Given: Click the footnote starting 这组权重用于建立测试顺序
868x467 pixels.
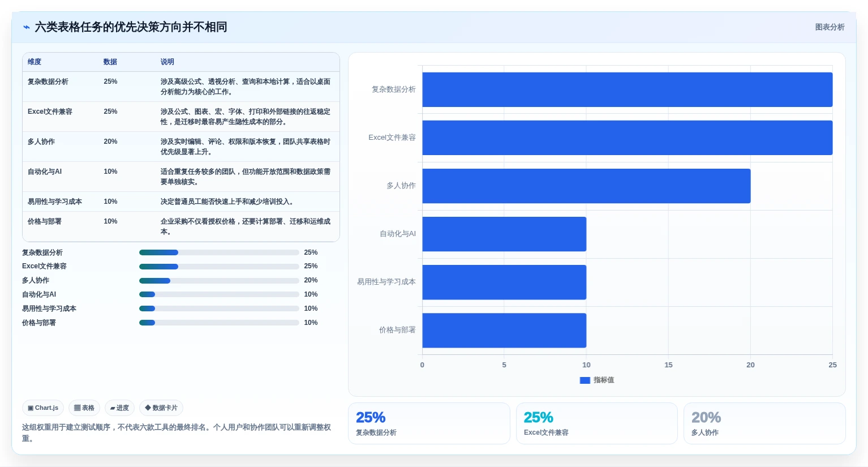Looking at the screenshot, I should [177, 433].
